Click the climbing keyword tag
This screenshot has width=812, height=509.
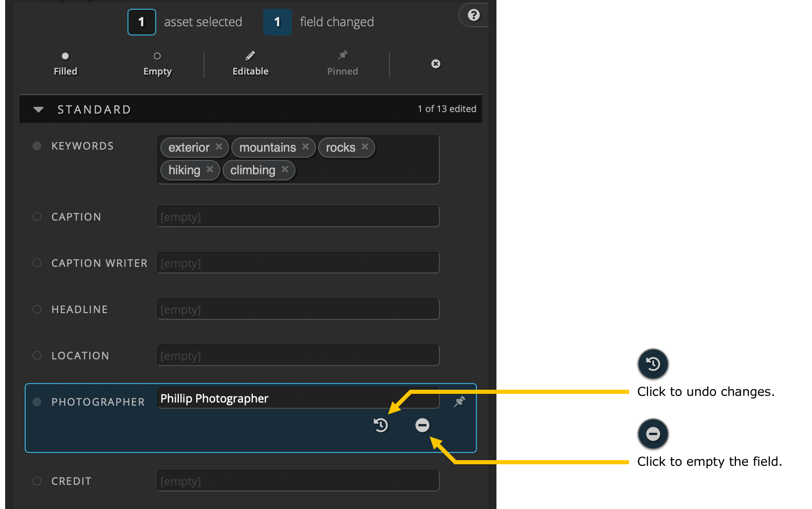(x=259, y=170)
